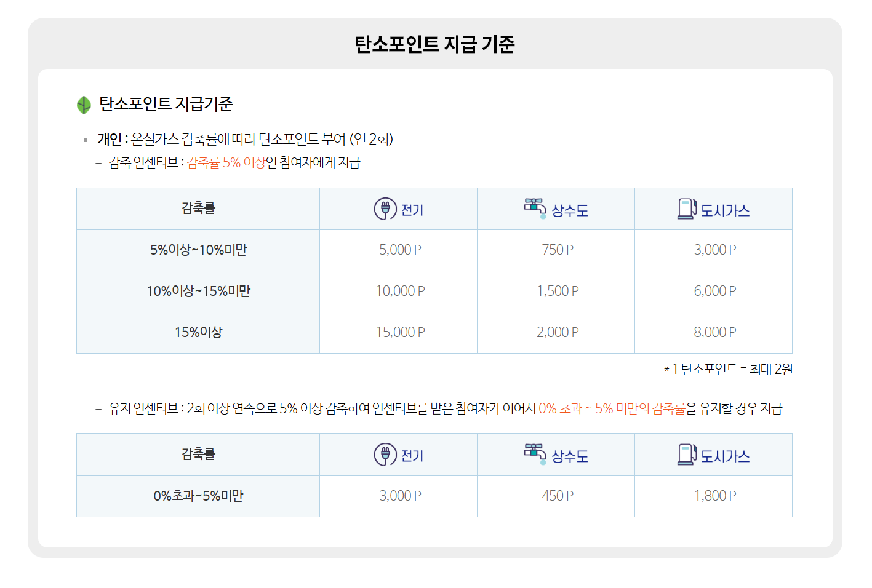Select the '0%초과~5%미만' row header
The width and height of the screenshot is (872, 588).
pos(198,496)
